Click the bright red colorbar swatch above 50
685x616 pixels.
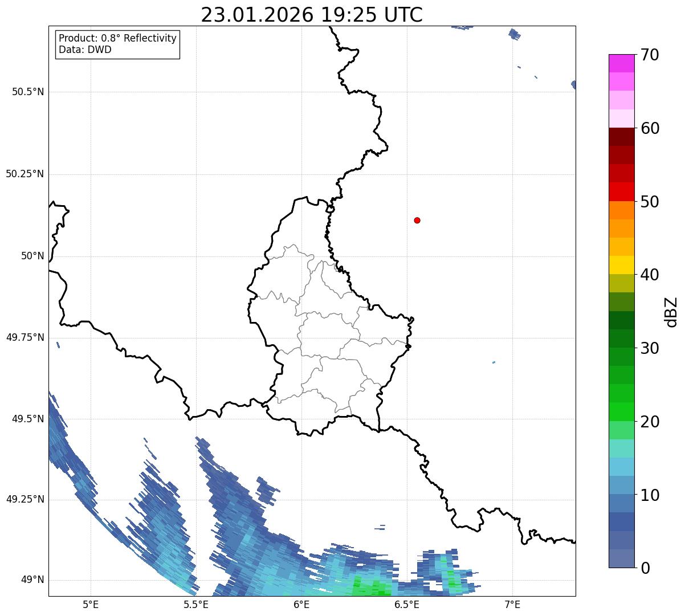621,192
